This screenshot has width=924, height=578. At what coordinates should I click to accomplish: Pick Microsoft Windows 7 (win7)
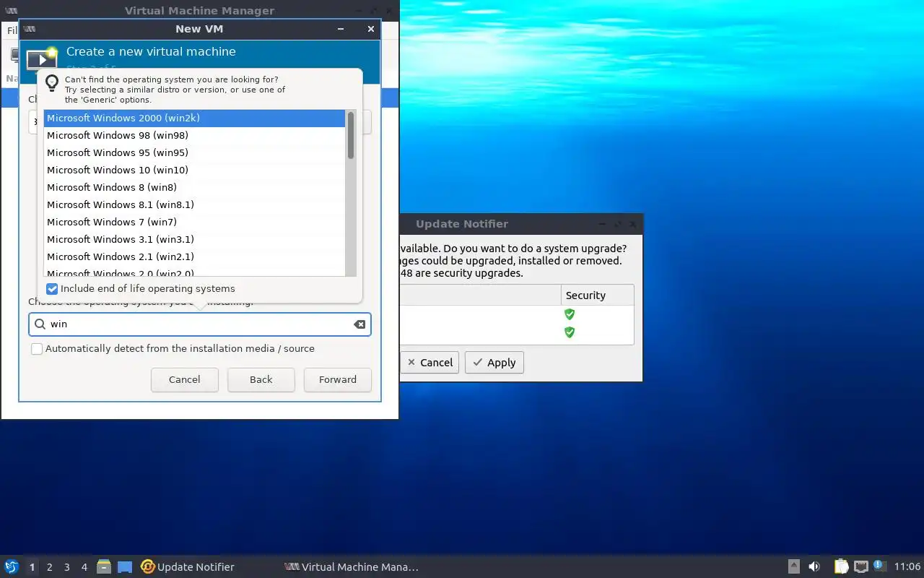[194, 222]
